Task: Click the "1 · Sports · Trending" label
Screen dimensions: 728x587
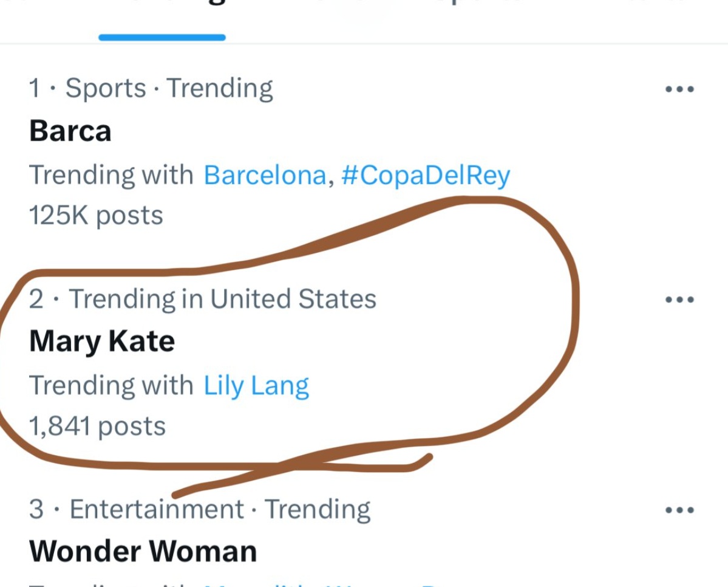Action: [x=151, y=89]
